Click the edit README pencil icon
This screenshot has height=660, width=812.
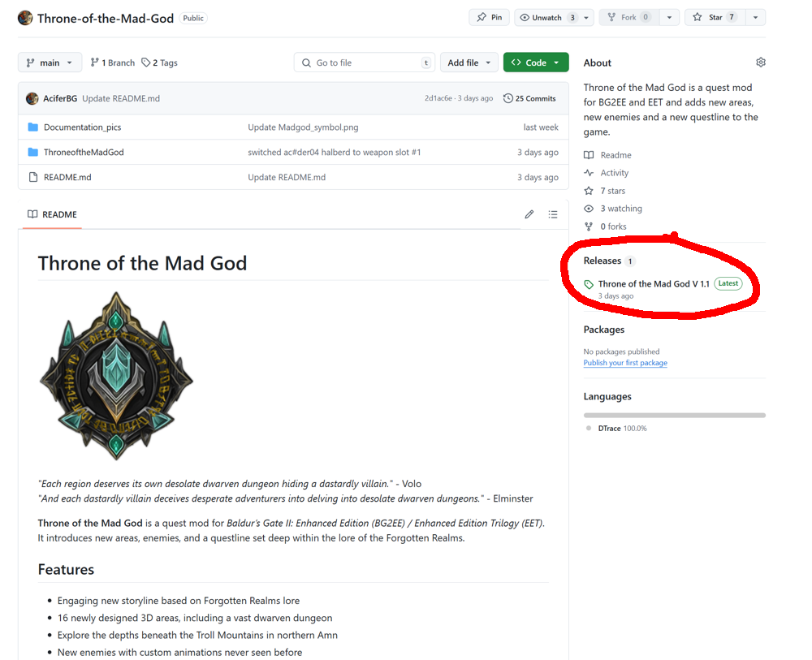pyautogui.click(x=529, y=214)
